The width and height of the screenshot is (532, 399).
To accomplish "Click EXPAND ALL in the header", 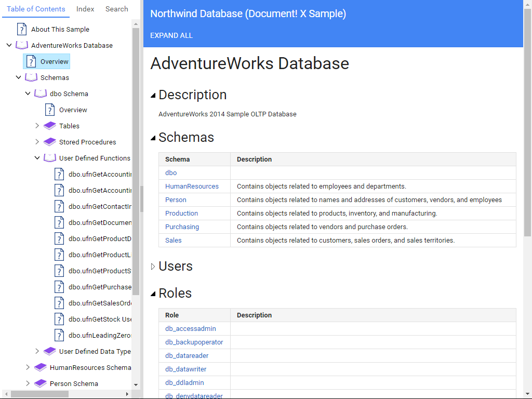I will coord(171,35).
